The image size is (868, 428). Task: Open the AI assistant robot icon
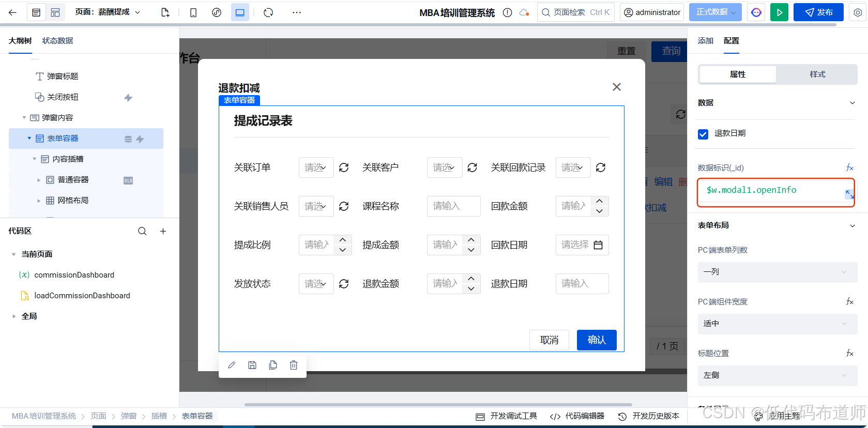coord(756,12)
